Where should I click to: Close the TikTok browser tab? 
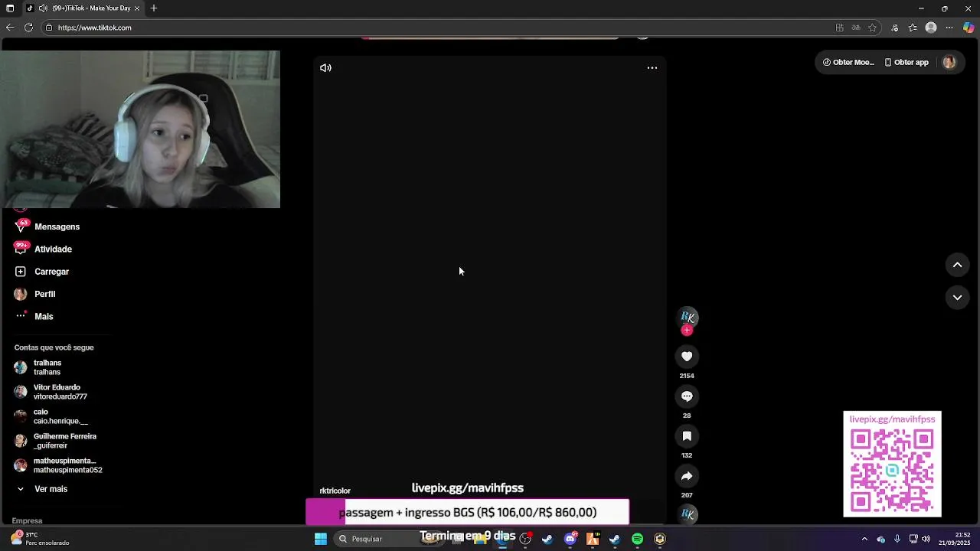[137, 8]
